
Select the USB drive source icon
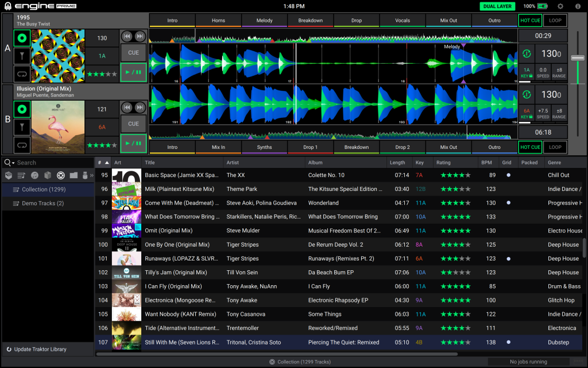click(x=85, y=175)
